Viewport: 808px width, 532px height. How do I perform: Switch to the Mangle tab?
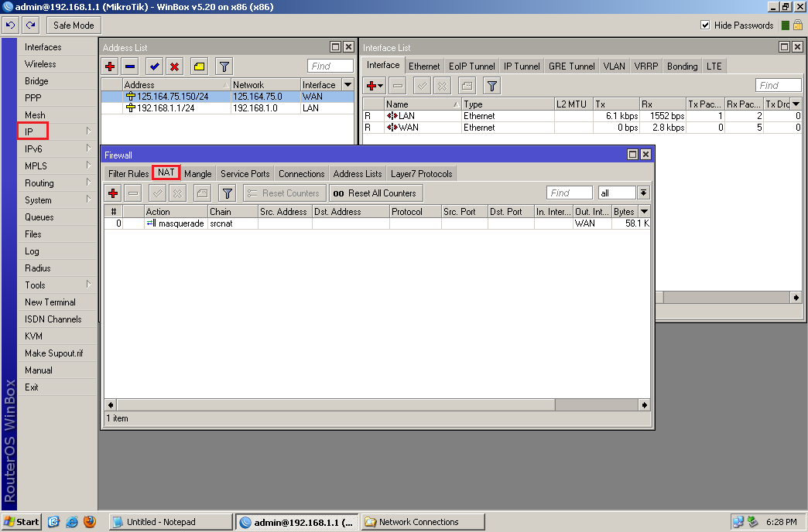(x=198, y=174)
